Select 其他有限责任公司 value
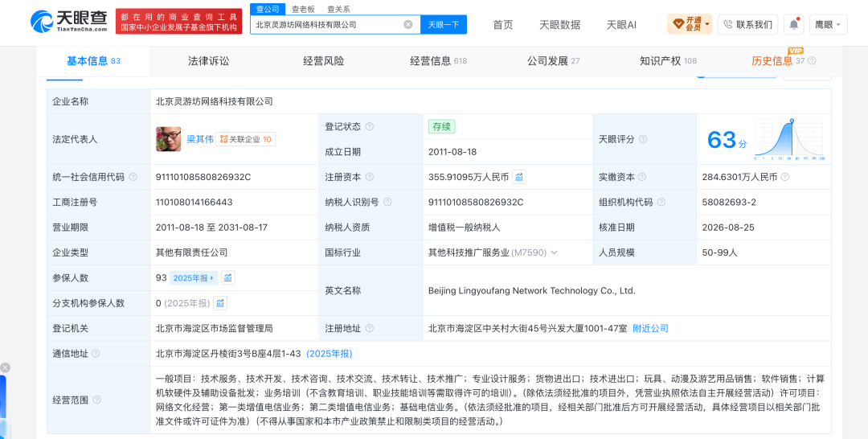The height and width of the screenshot is (439, 868). click(191, 252)
